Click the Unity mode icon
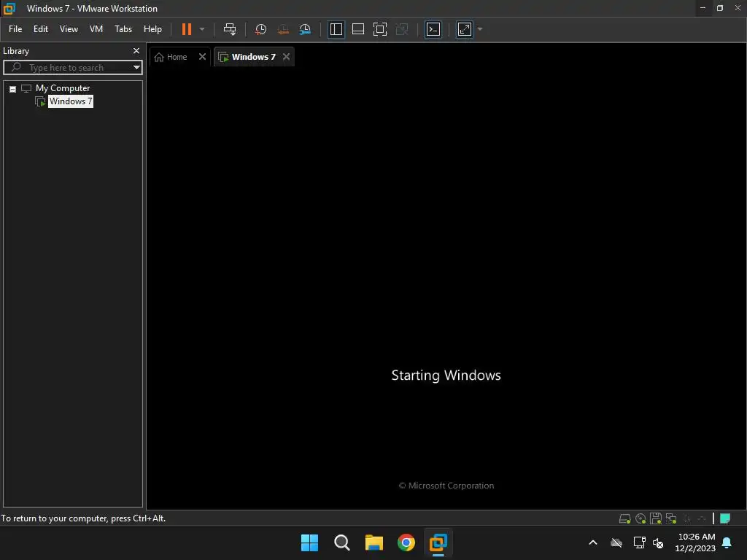 tap(402, 29)
